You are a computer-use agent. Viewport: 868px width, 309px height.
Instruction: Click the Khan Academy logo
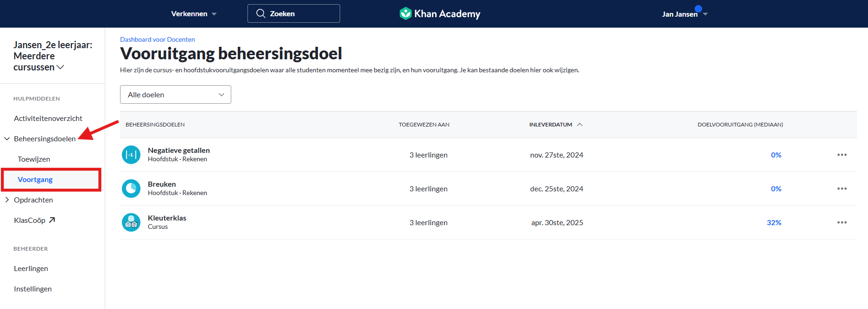click(440, 13)
